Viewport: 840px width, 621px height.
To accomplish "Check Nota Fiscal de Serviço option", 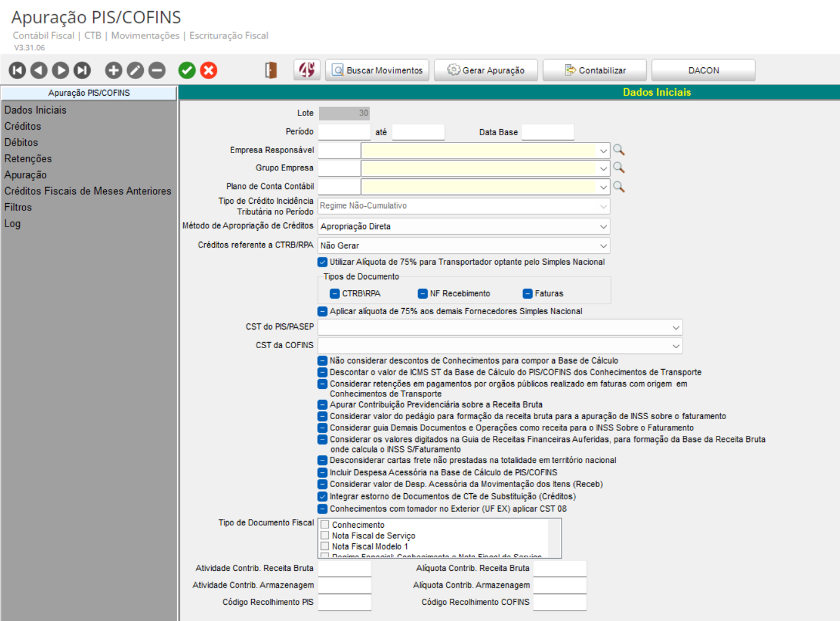I will (x=325, y=535).
